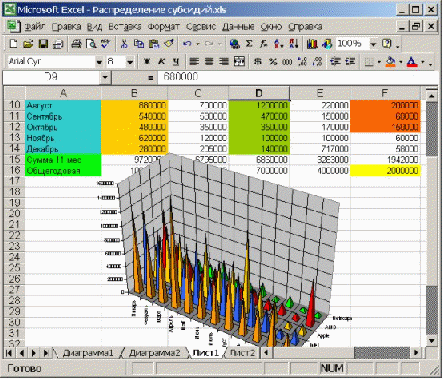Open the Chart Wizard icon
The height and width of the screenshot is (379, 443).
(312, 44)
